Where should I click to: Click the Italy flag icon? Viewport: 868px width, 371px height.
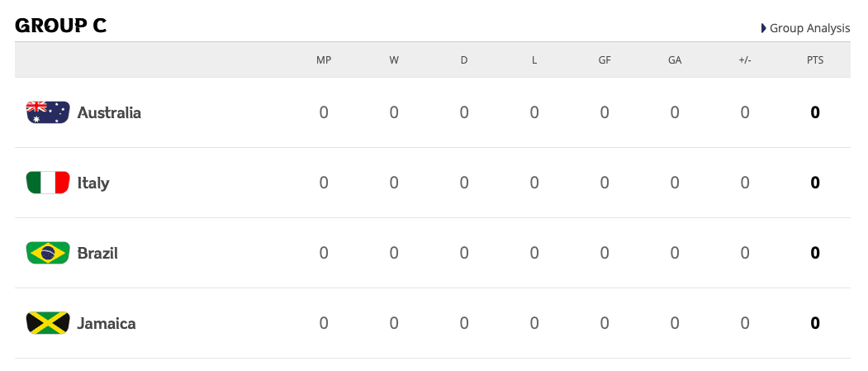[48, 183]
